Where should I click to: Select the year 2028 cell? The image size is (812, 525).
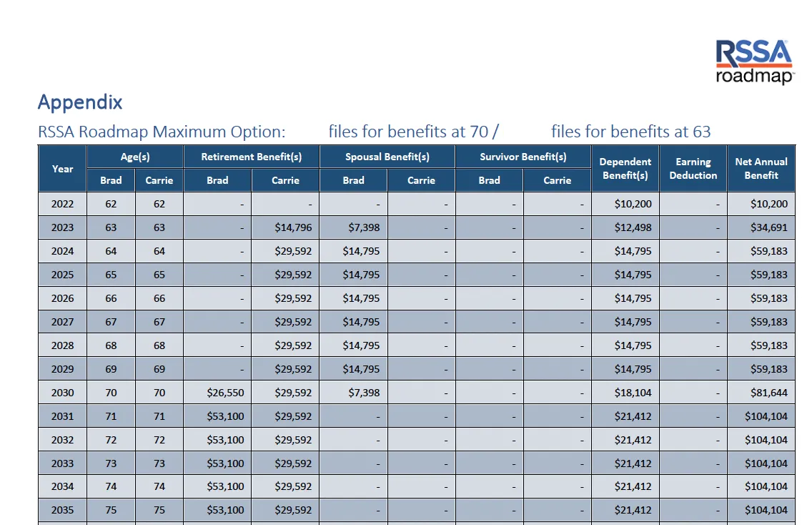tap(62, 345)
